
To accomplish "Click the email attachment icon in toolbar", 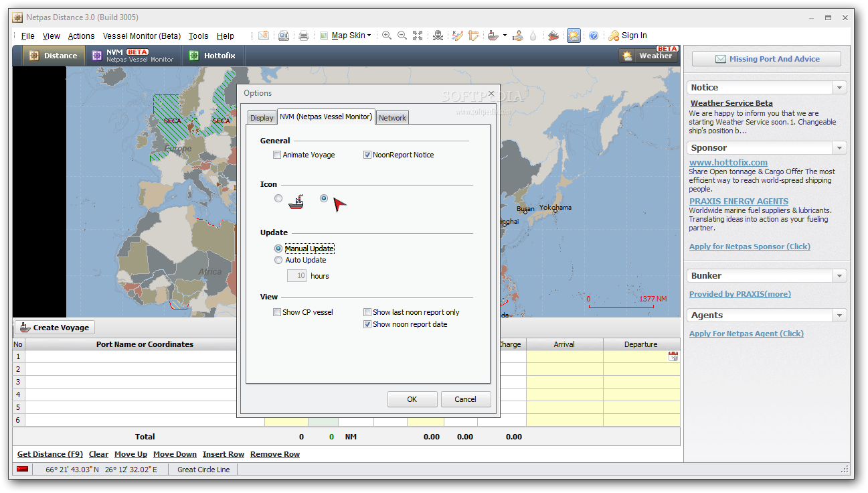I will tap(264, 36).
